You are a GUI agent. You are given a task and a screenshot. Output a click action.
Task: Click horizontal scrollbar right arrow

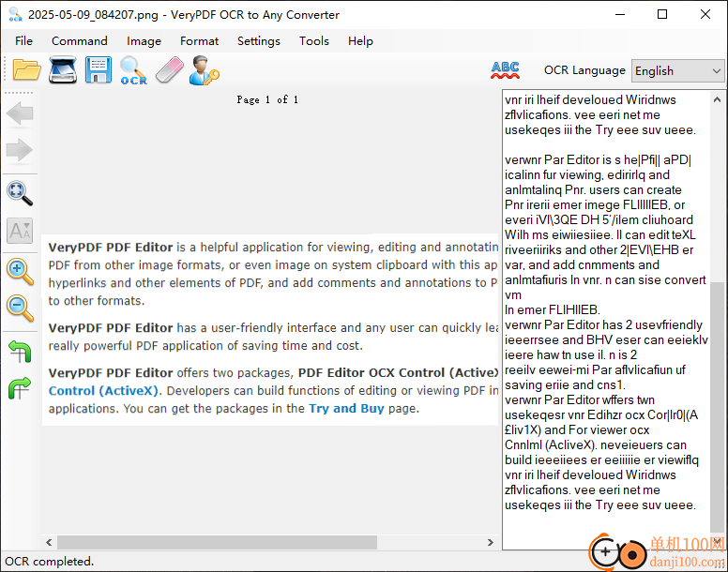coord(491,542)
